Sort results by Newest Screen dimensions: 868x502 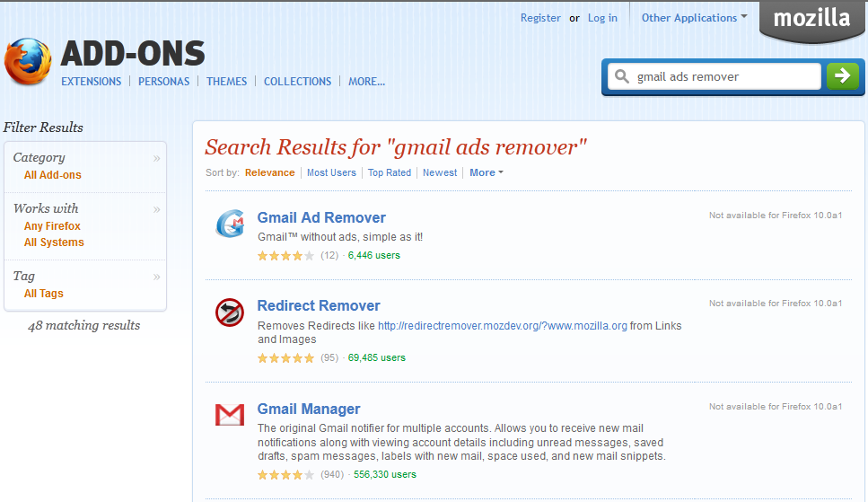point(440,172)
